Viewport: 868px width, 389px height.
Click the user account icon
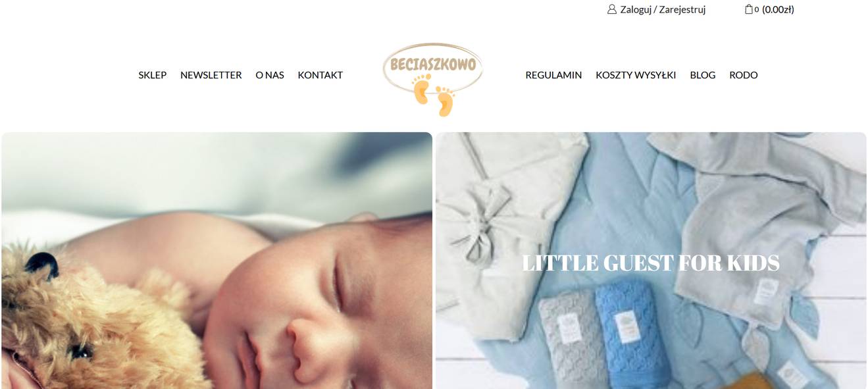point(612,9)
